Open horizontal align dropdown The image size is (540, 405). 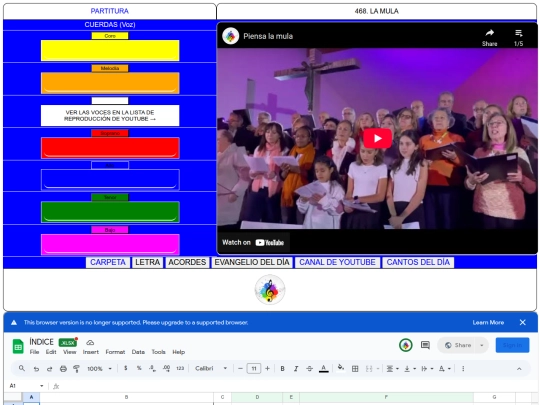pyautogui.click(x=392, y=368)
